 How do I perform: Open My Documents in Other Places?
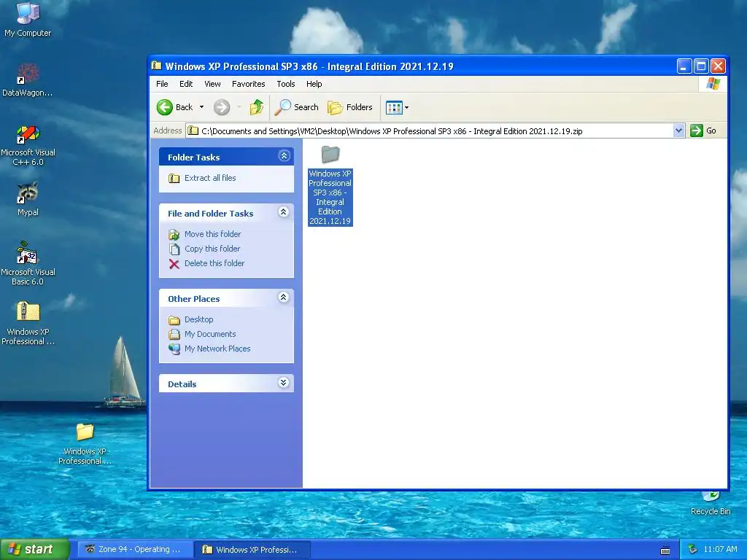[x=210, y=334]
